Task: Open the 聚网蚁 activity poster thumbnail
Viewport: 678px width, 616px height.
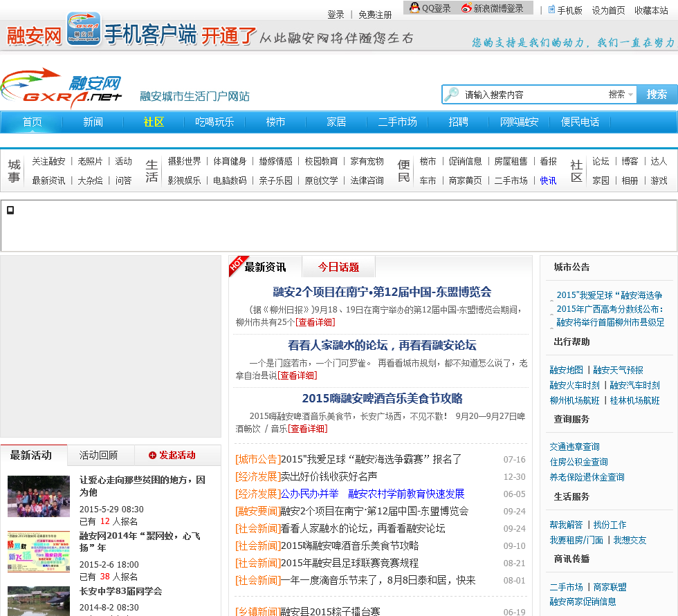Action: [x=39, y=552]
